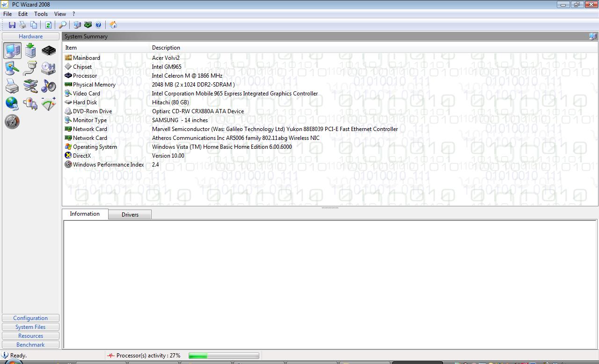Open Help via the blue question mark icon

[x=98, y=25]
